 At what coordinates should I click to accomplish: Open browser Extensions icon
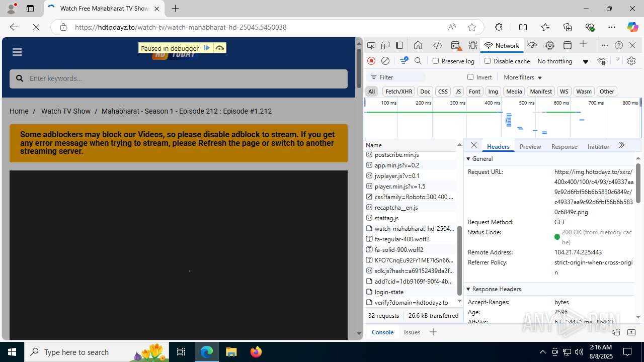[x=499, y=27]
